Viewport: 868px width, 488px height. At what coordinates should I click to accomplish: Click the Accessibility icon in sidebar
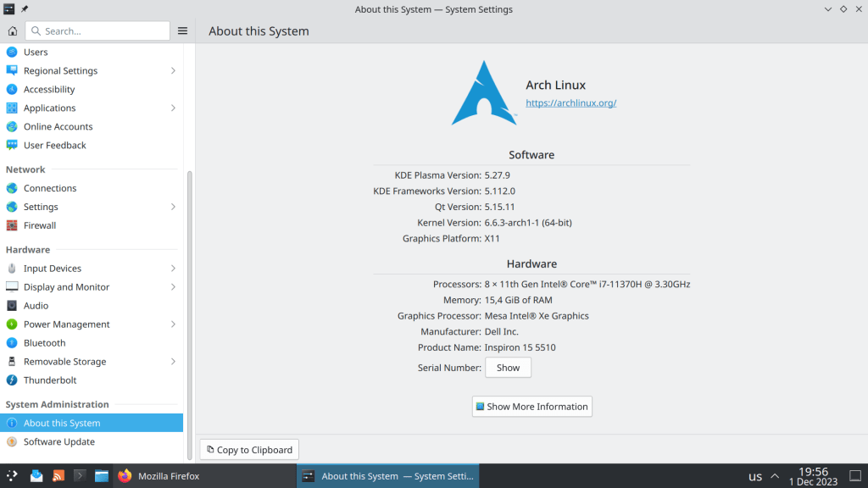pyautogui.click(x=12, y=90)
